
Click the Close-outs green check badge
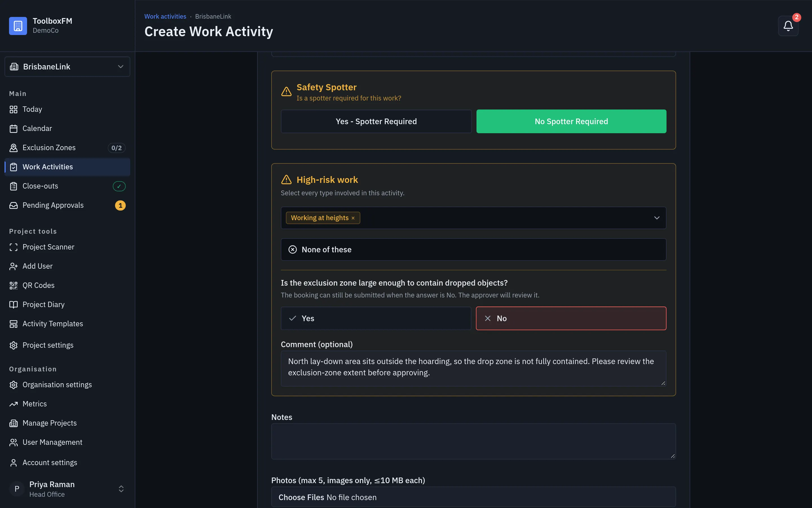[x=119, y=186]
